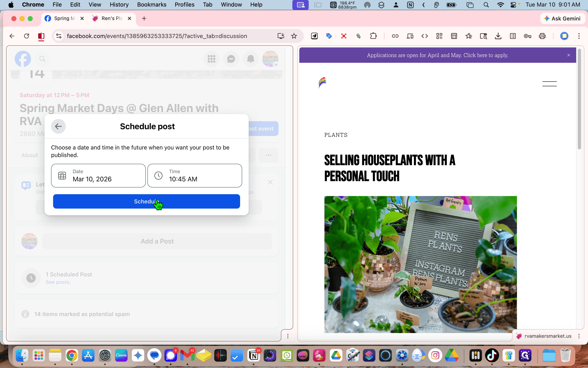Open Canva from the dock
588x368 pixels.
(121, 356)
